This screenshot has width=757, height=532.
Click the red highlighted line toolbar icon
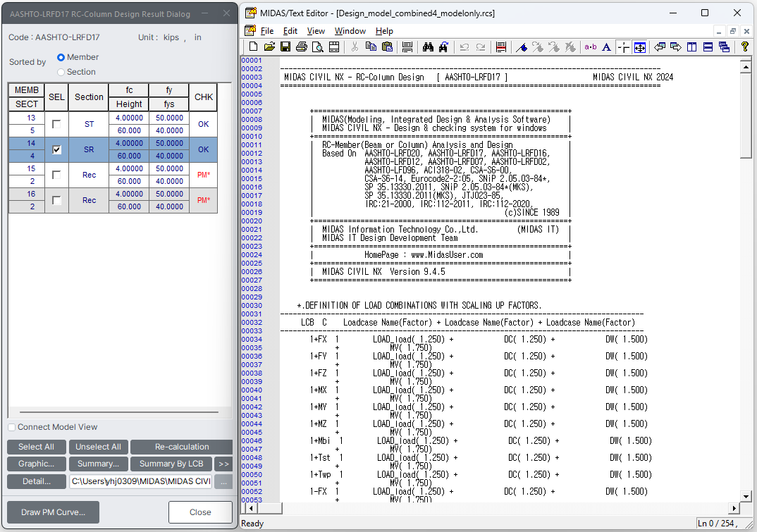[501, 47]
